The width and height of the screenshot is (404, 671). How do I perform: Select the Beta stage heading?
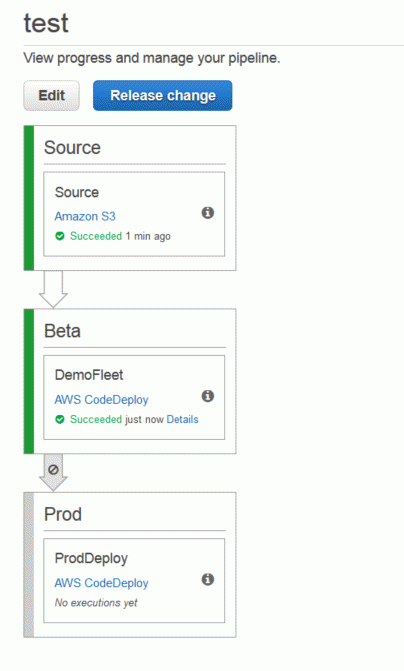click(x=62, y=331)
